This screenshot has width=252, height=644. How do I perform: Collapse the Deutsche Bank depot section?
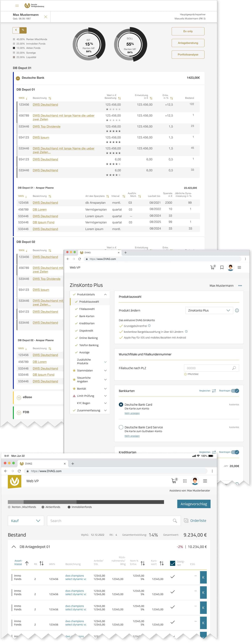[x=18, y=78]
